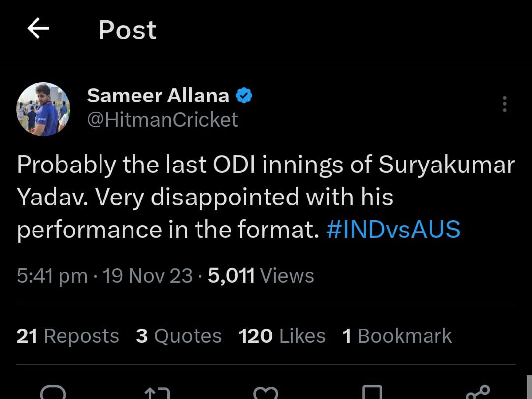Image resolution: width=532 pixels, height=399 pixels.
Task: View the 21 Reposts list
Action: coord(67,336)
